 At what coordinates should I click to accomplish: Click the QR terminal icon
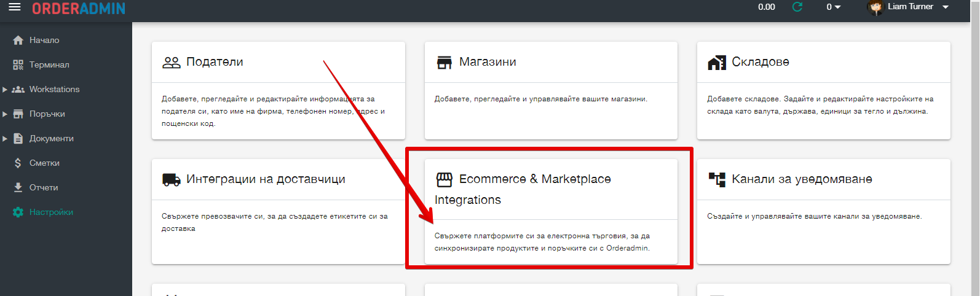click(18, 64)
